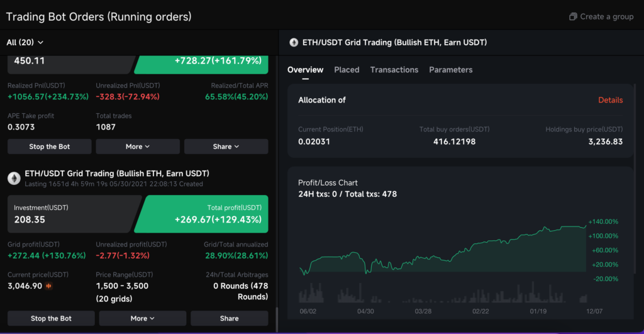Click the ETH icon in detail panel header

coord(294,43)
